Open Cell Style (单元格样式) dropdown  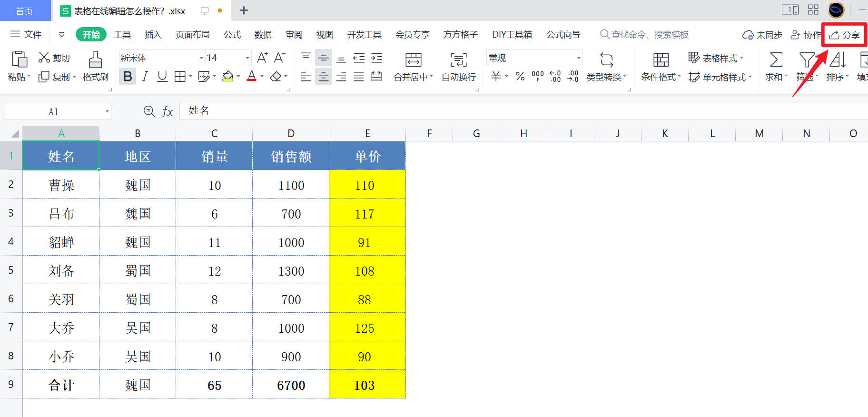(x=720, y=77)
